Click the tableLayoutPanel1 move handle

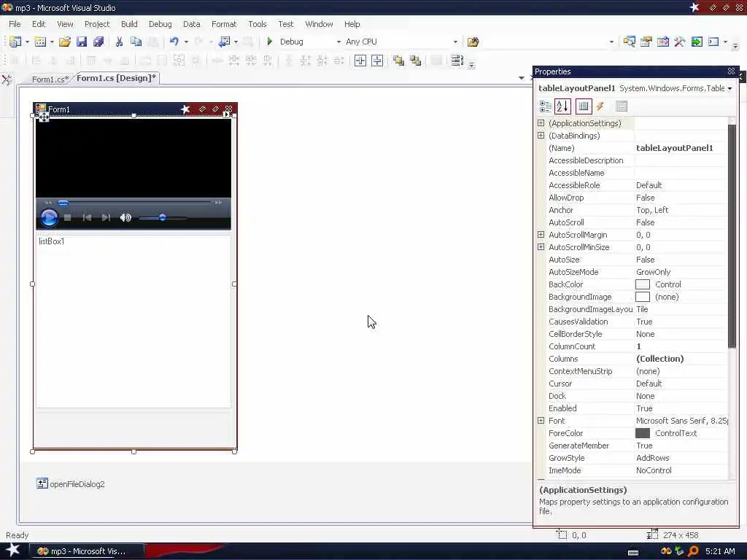pyautogui.click(x=44, y=117)
